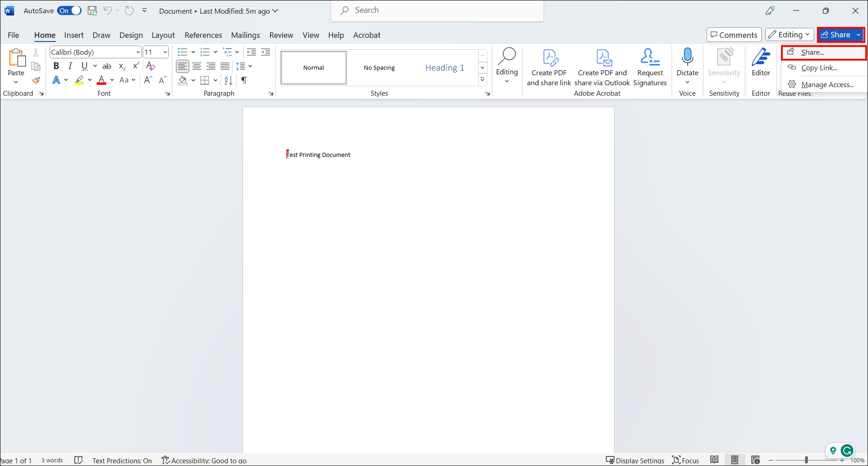Click the Copy icon

36,67
